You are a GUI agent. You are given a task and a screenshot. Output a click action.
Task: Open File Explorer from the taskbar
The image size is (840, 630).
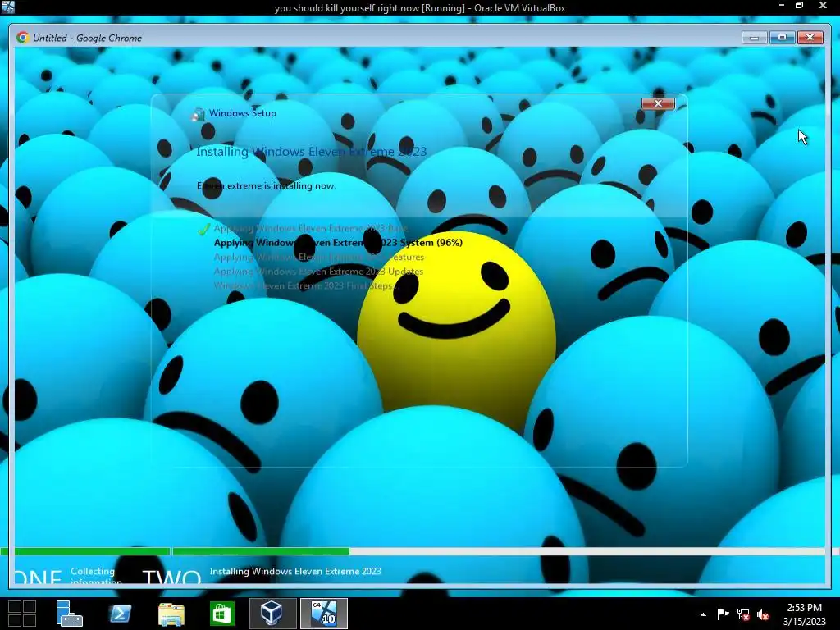pyautogui.click(x=171, y=614)
